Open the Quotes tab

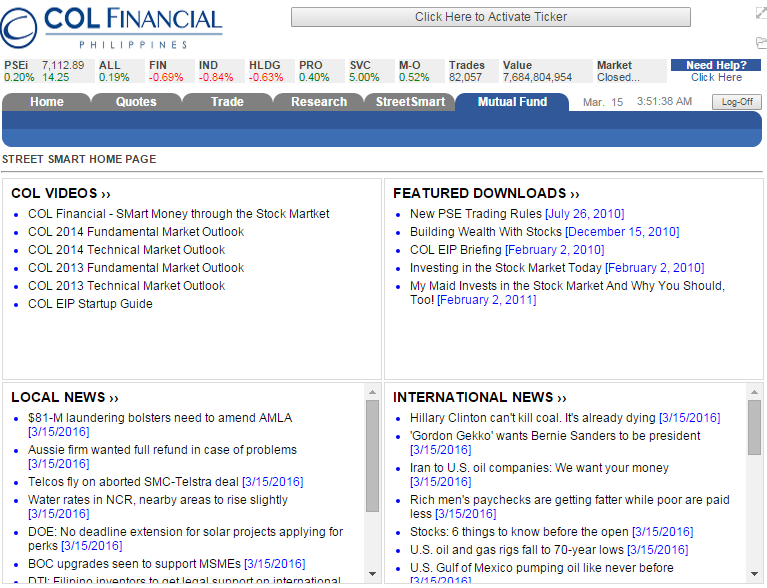[x=136, y=102]
